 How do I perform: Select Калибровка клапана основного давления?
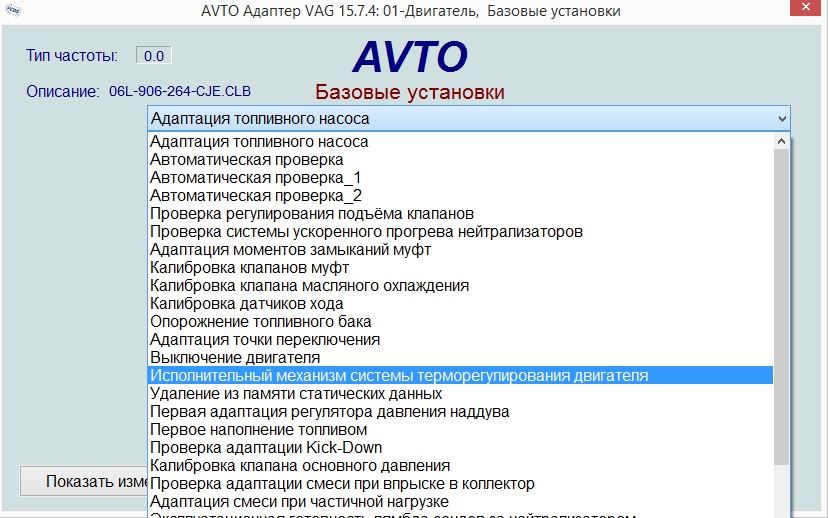pyautogui.click(x=460, y=465)
